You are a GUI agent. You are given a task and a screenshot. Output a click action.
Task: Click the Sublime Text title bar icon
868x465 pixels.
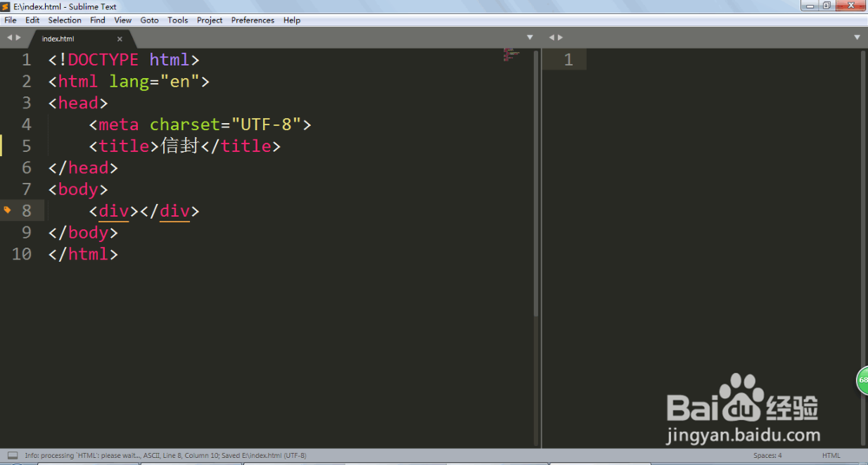5,7
